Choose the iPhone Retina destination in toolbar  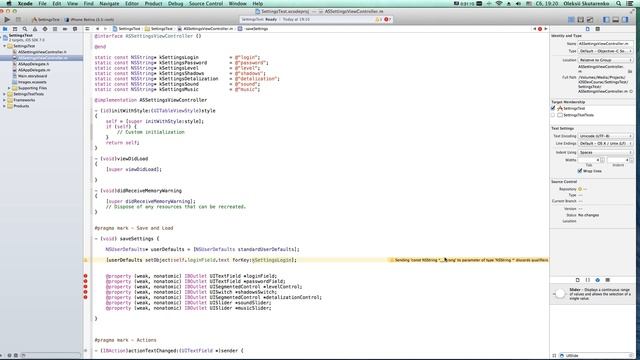tap(90, 20)
